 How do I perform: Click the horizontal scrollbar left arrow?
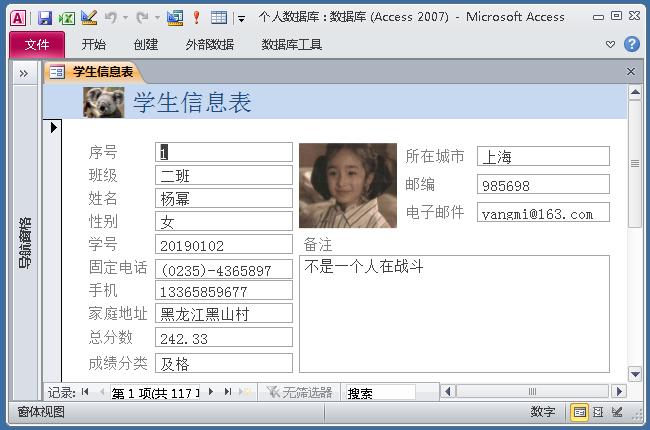pyautogui.click(x=448, y=391)
